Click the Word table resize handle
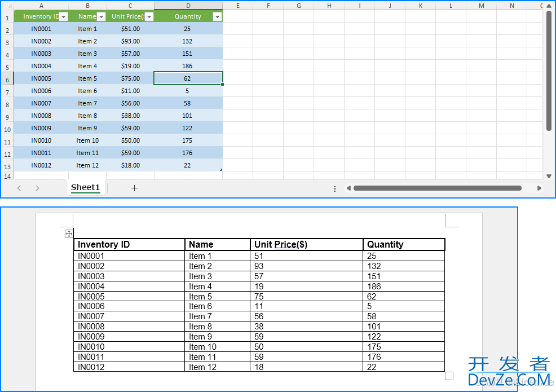Screen dimensions: 556x392 click(449, 376)
